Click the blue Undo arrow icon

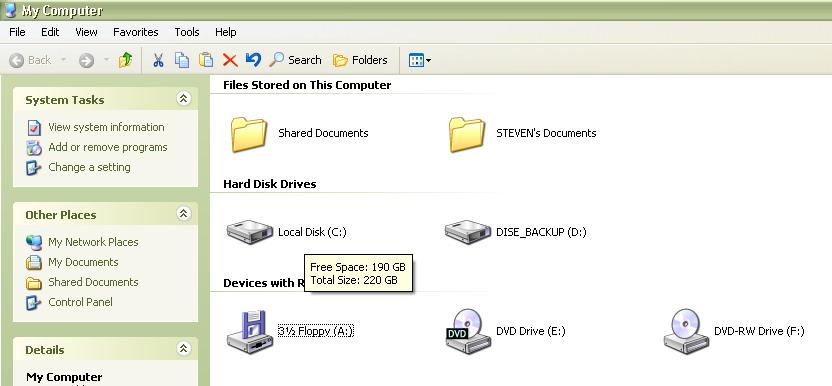[253, 59]
